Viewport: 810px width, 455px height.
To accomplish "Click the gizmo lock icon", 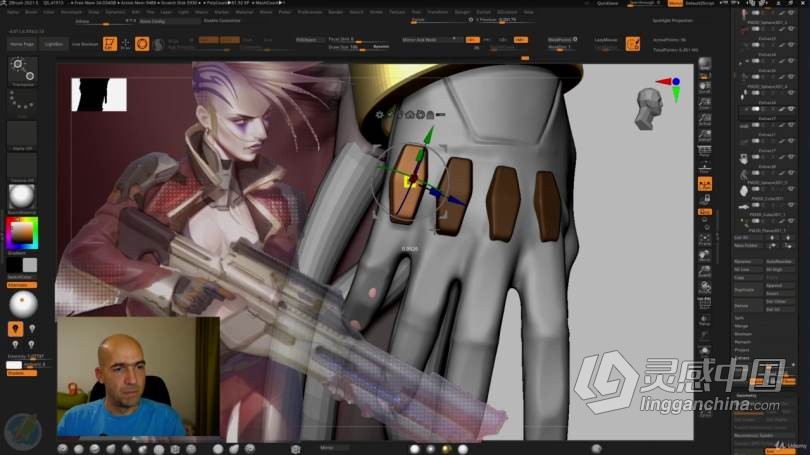I will [430, 115].
